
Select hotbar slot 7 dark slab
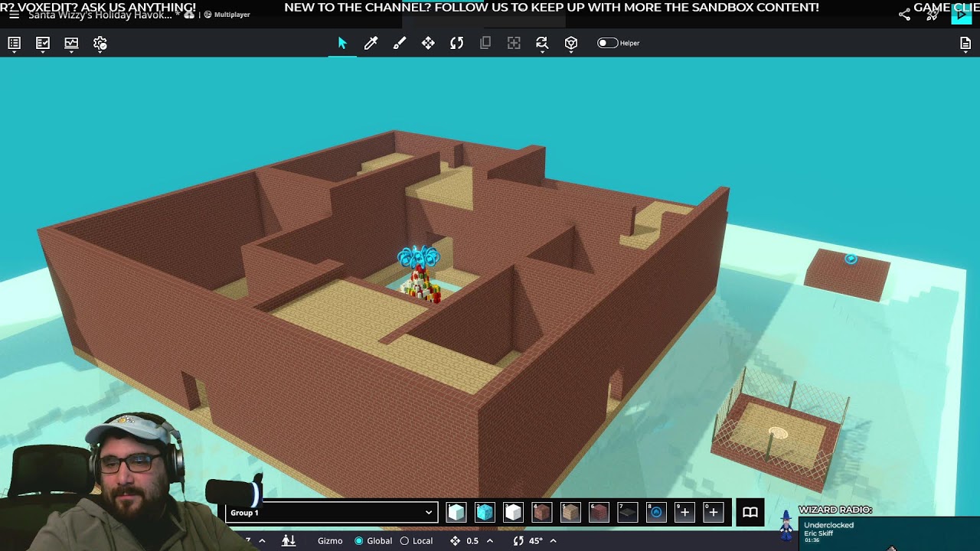click(627, 513)
